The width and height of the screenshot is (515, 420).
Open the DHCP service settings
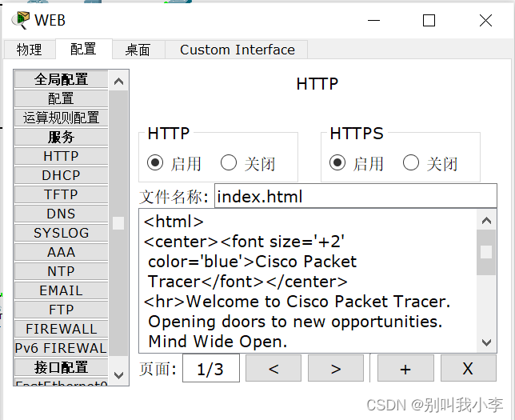pyautogui.click(x=61, y=175)
